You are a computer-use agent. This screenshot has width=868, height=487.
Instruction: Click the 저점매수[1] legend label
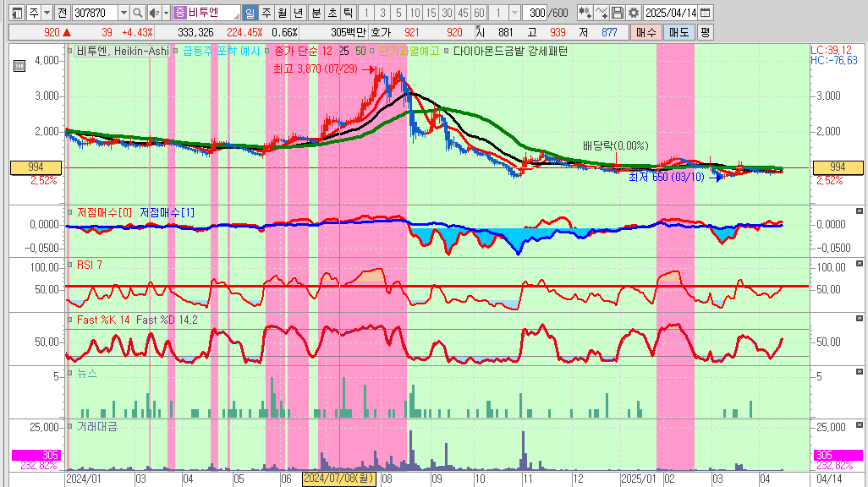(x=168, y=212)
